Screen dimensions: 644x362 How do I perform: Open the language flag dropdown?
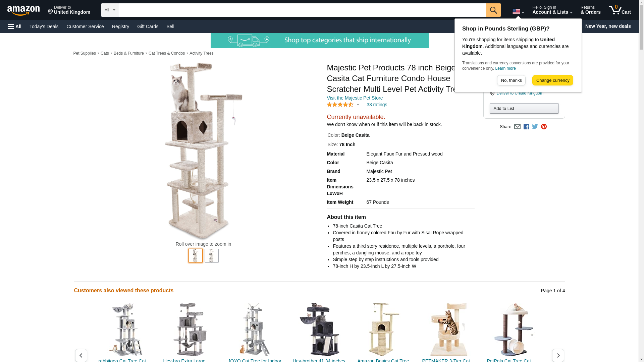518,12
